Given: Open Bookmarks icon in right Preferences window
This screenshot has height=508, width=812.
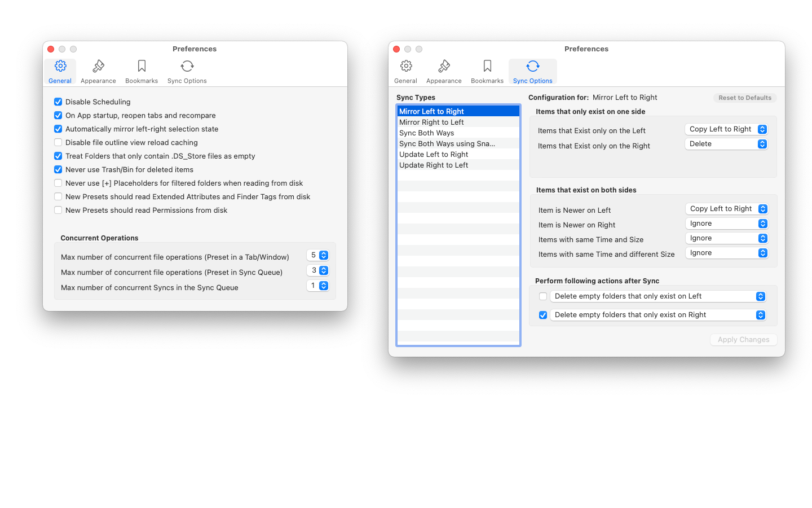Looking at the screenshot, I should coord(487,67).
